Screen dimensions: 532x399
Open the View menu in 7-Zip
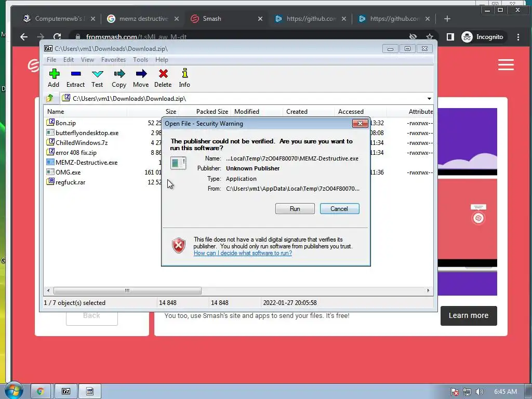tap(87, 59)
